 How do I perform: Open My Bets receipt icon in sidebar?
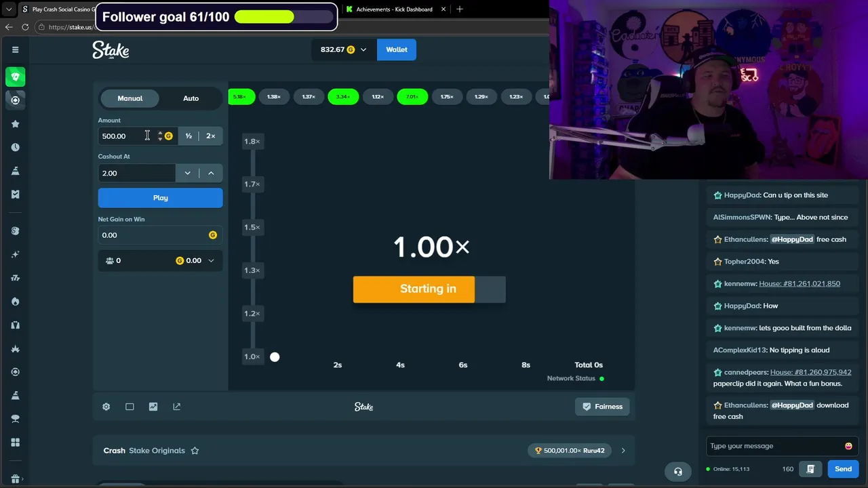tap(15, 195)
